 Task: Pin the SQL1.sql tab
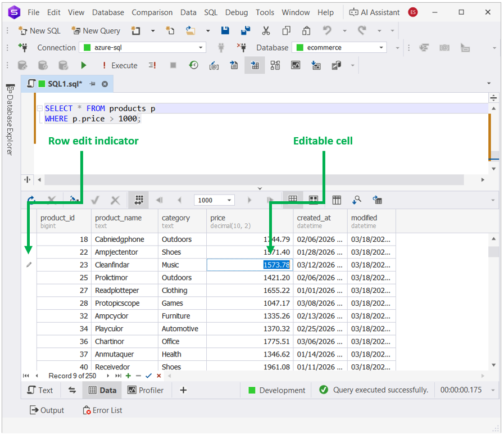[x=93, y=84]
